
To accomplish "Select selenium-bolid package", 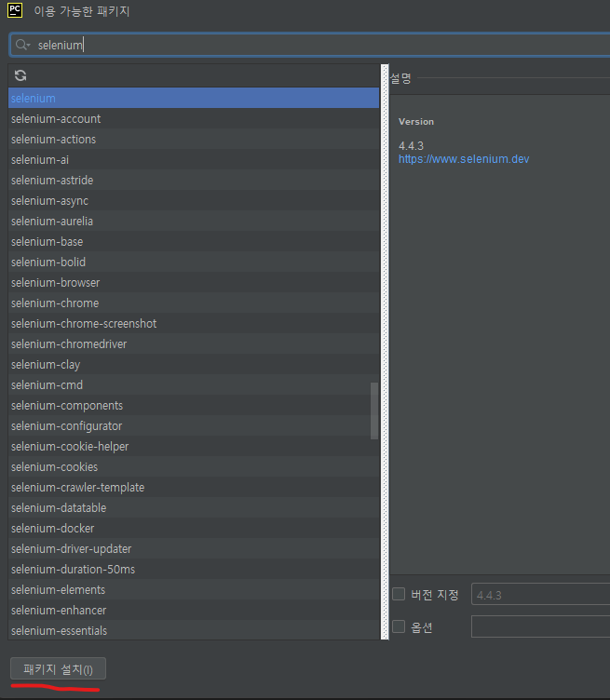I will pyautogui.click(x=194, y=262).
